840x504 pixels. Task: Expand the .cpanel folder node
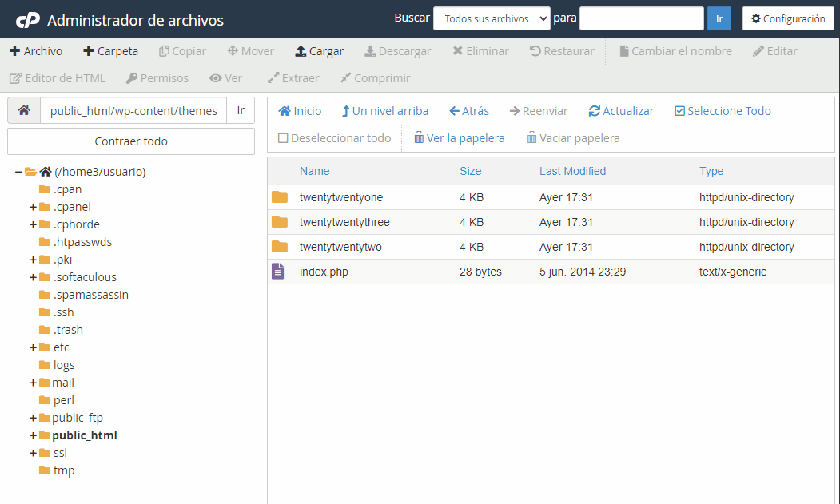[33, 207]
